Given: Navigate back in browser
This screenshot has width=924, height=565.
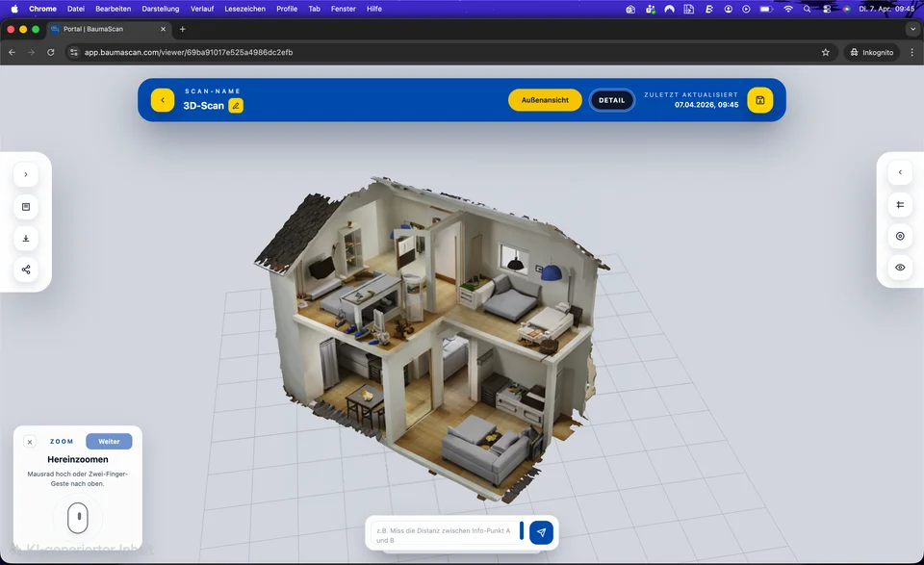Looking at the screenshot, I should [x=12, y=52].
